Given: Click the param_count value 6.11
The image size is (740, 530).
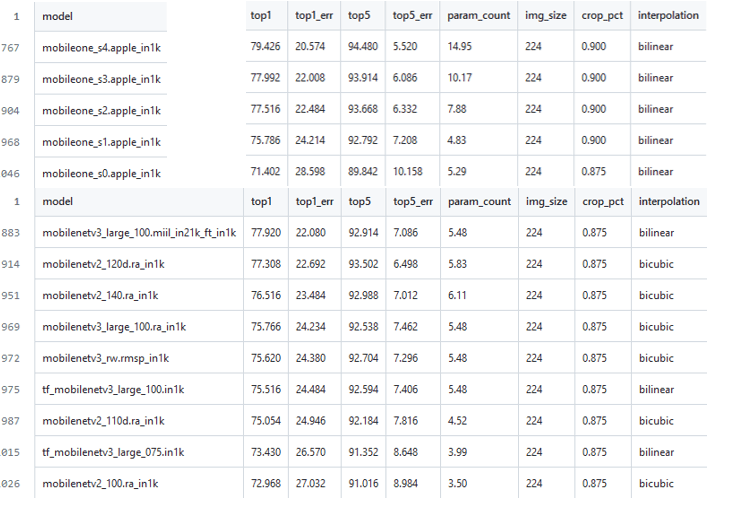Looking at the screenshot, I should click(457, 295).
